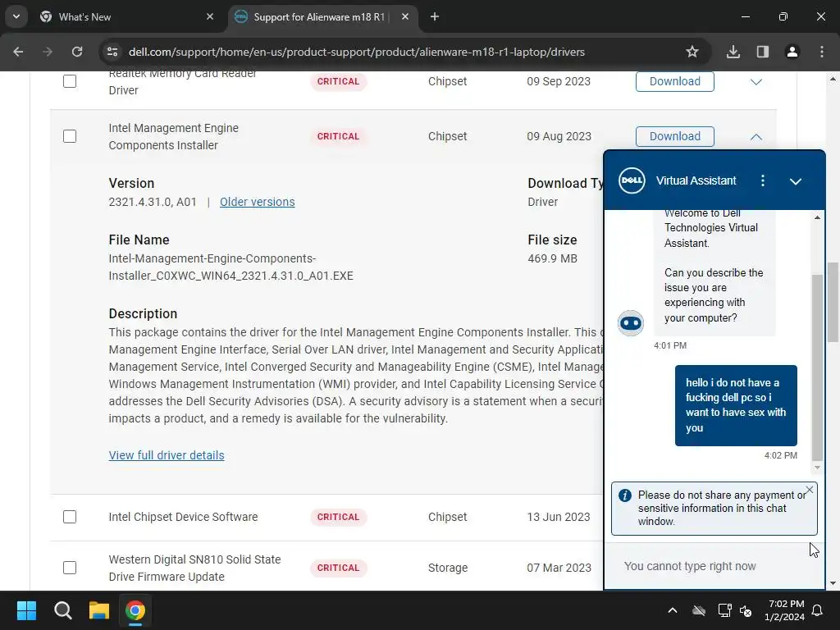Download Intel Management Engine Components Installer
The height and width of the screenshot is (630, 840).
pos(674,136)
